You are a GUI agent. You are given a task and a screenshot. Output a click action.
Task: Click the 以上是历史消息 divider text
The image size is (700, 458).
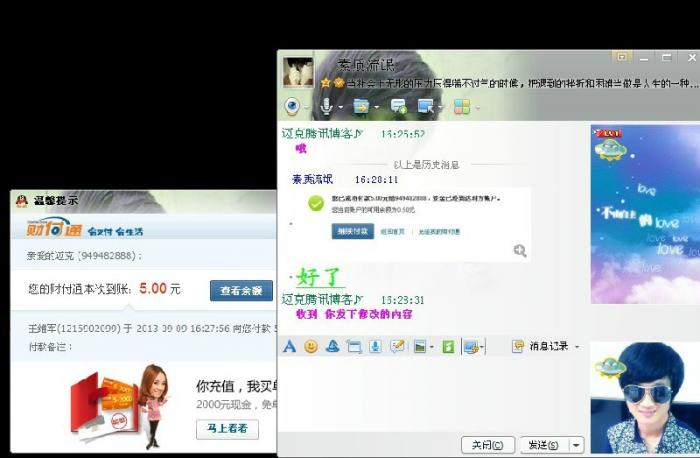(426, 165)
